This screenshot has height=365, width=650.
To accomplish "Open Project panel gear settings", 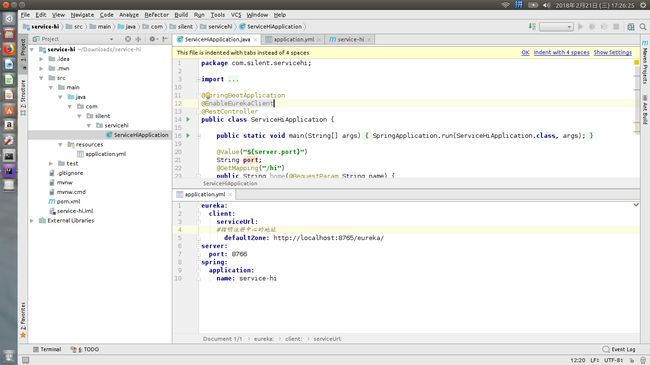I will coord(152,39).
